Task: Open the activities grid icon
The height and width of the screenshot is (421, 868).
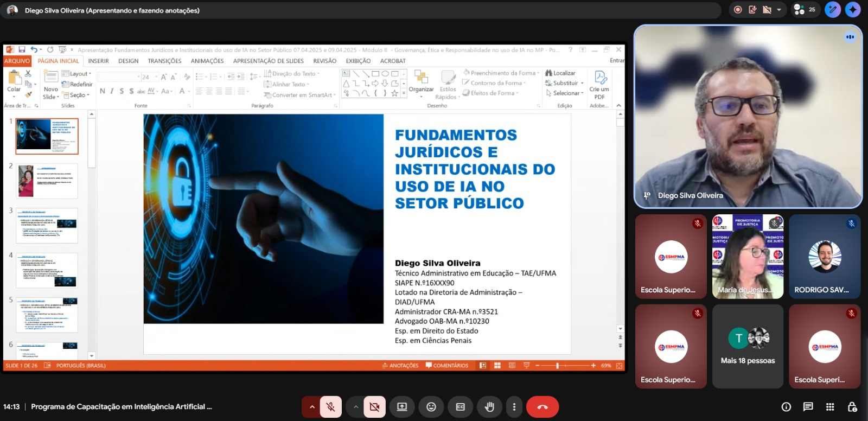Action: pos(830,407)
